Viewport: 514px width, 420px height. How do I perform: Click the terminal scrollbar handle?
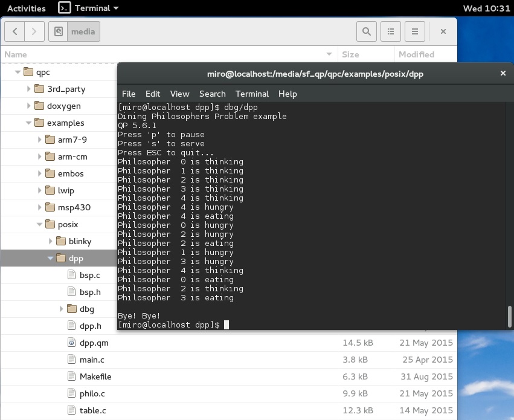(x=510, y=315)
